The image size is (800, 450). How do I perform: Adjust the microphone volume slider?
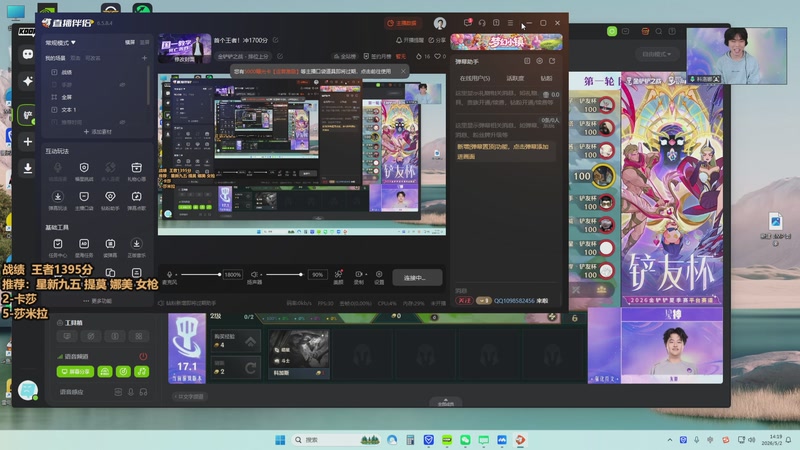(201, 274)
